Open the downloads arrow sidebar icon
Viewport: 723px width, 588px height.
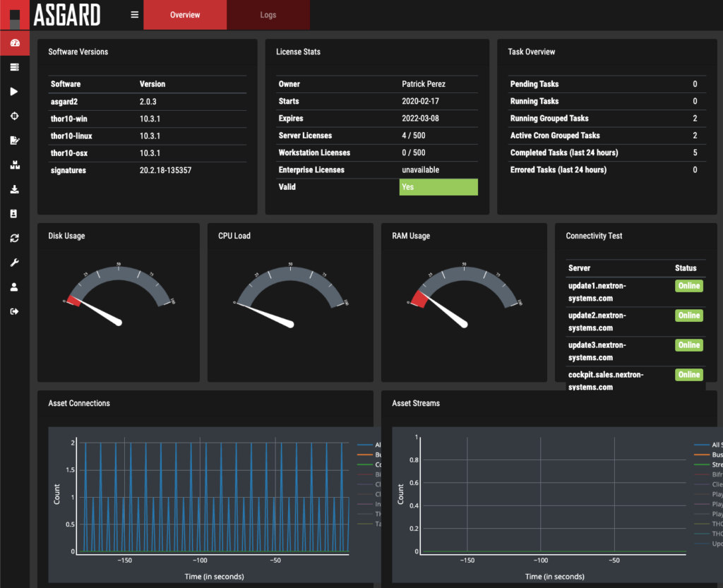pyautogui.click(x=15, y=189)
